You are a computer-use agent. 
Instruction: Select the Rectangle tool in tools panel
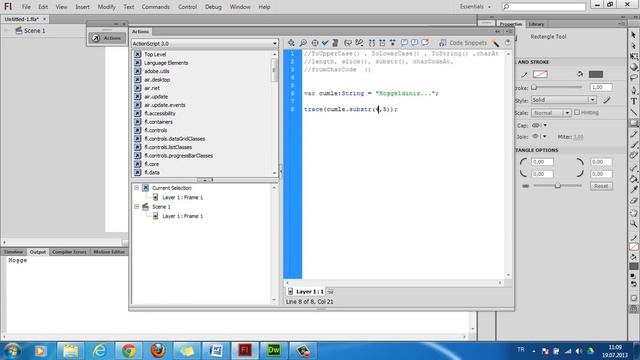click(x=633, y=123)
